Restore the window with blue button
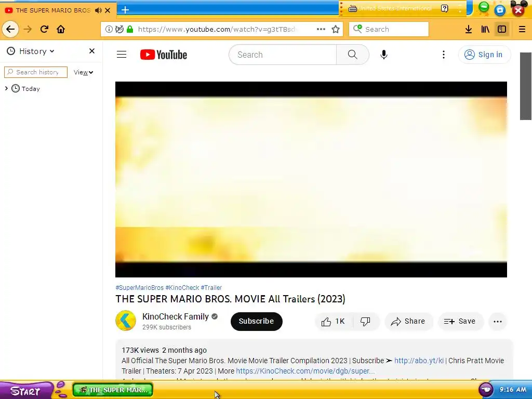The height and width of the screenshot is (399, 532). point(500,10)
